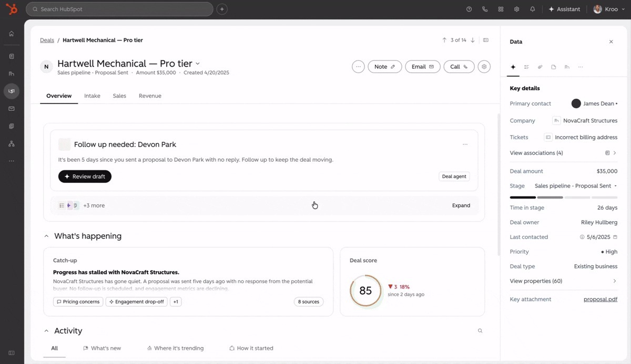631x364 pixels.
Task: Click the plus create button beside search
Action: coord(222,9)
